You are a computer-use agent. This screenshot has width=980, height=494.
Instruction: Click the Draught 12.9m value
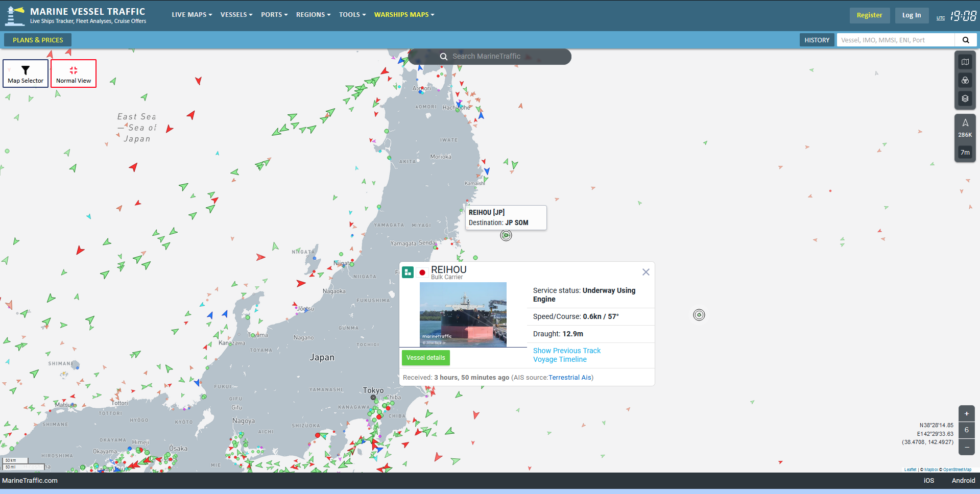572,334
